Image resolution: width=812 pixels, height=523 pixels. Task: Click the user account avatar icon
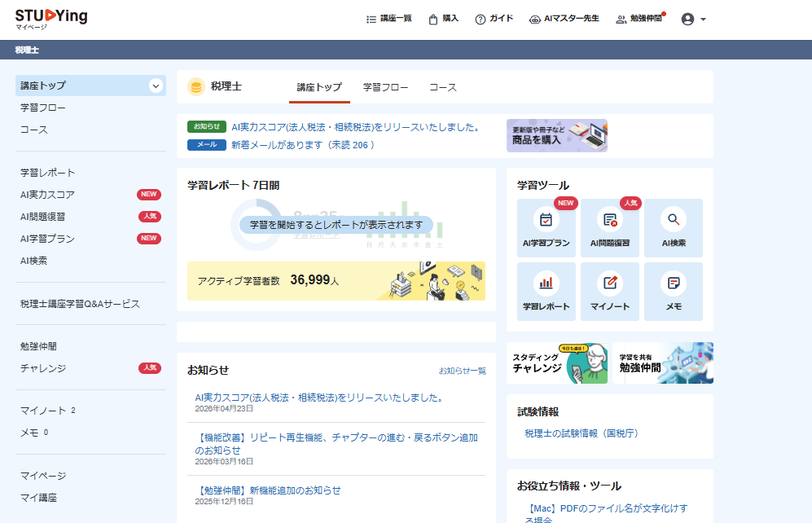687,20
